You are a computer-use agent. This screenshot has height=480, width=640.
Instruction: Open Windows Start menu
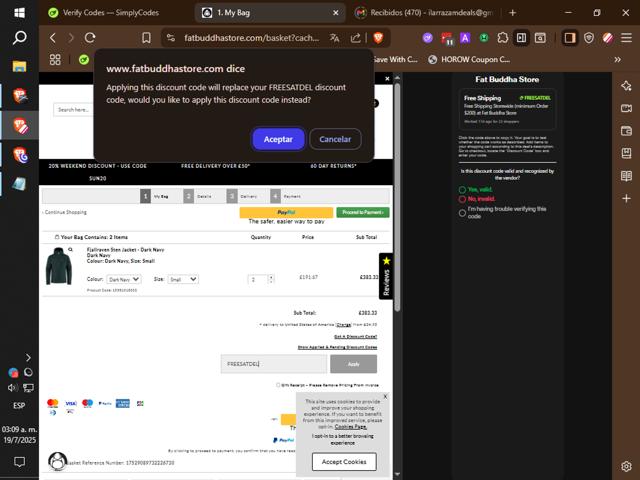19,13
